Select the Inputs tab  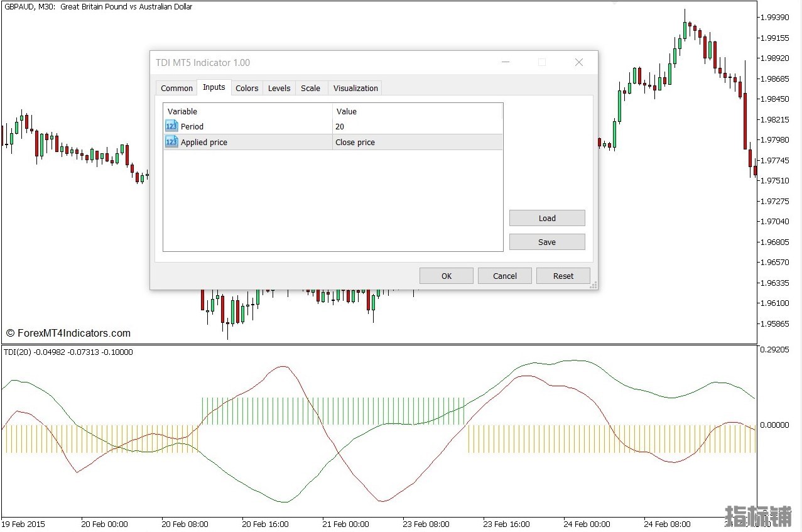coord(214,87)
